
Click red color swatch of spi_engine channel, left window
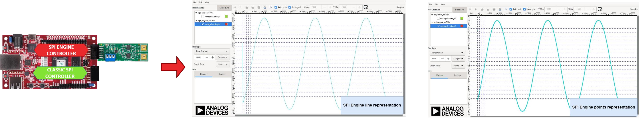[226, 24]
